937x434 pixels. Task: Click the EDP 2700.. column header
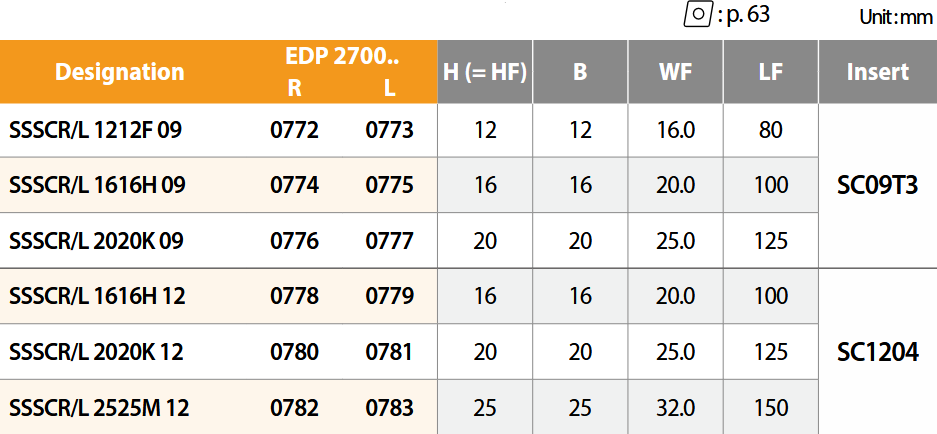click(342, 56)
